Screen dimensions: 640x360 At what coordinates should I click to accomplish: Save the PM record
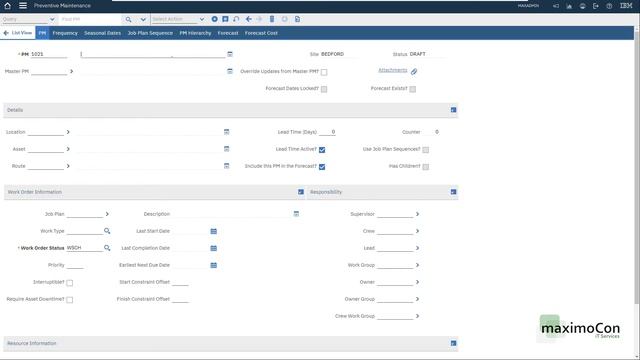(x=225, y=19)
